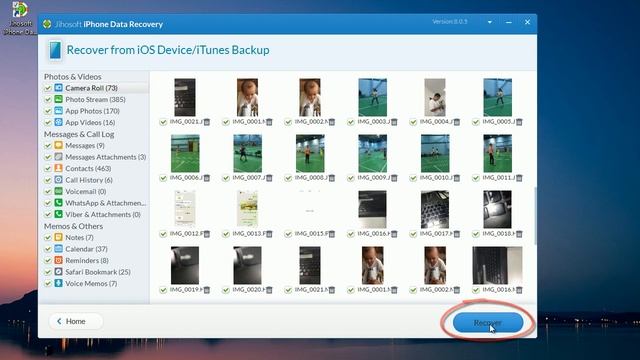Select the Camera Roll (73) category
640x360 pixels.
96,88
